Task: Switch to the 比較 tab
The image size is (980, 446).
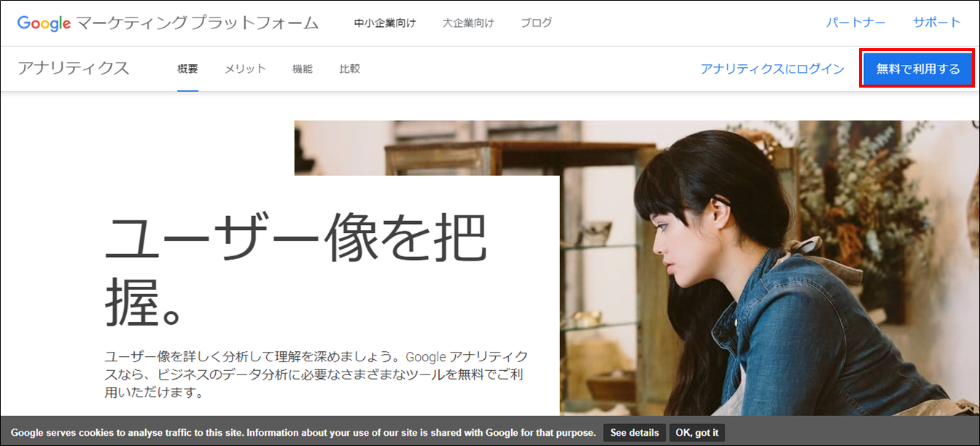Action: pos(349,69)
